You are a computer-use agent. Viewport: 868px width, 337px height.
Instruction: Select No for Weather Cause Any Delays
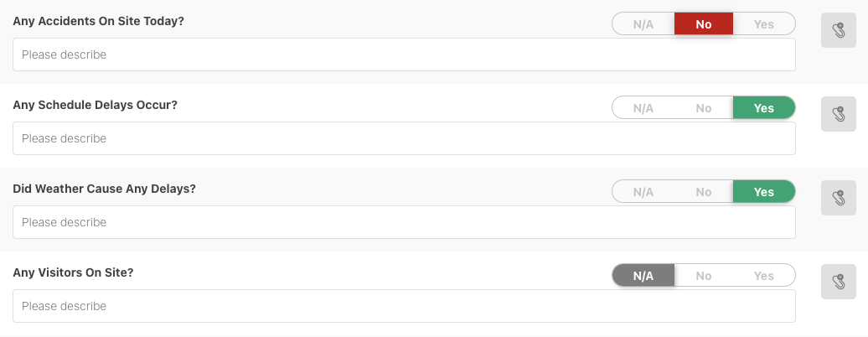pos(704,192)
